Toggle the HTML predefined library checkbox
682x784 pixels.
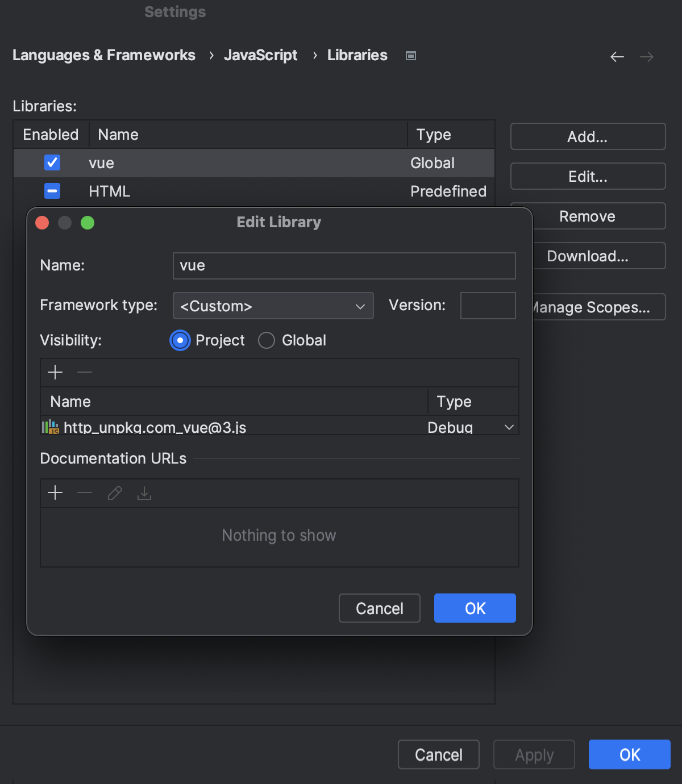(x=52, y=191)
